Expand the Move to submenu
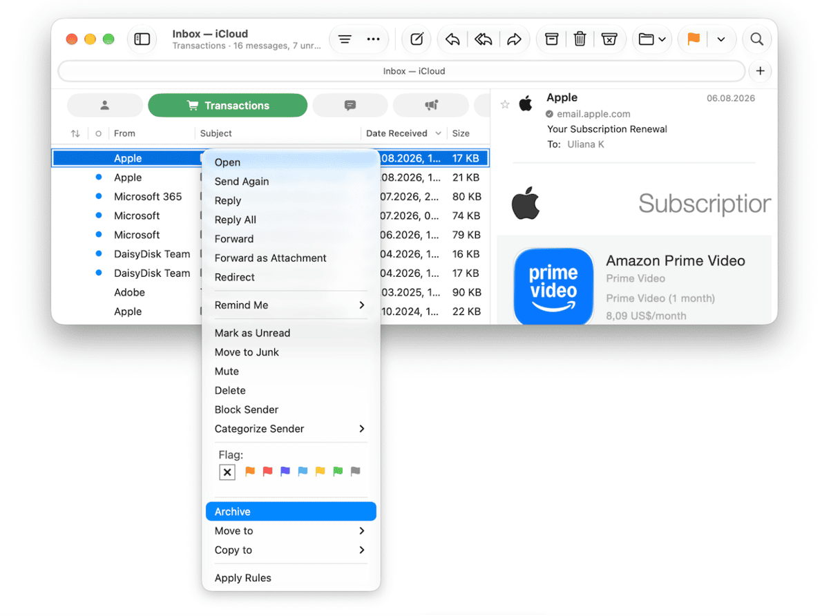The height and width of the screenshot is (616, 840). click(x=291, y=531)
